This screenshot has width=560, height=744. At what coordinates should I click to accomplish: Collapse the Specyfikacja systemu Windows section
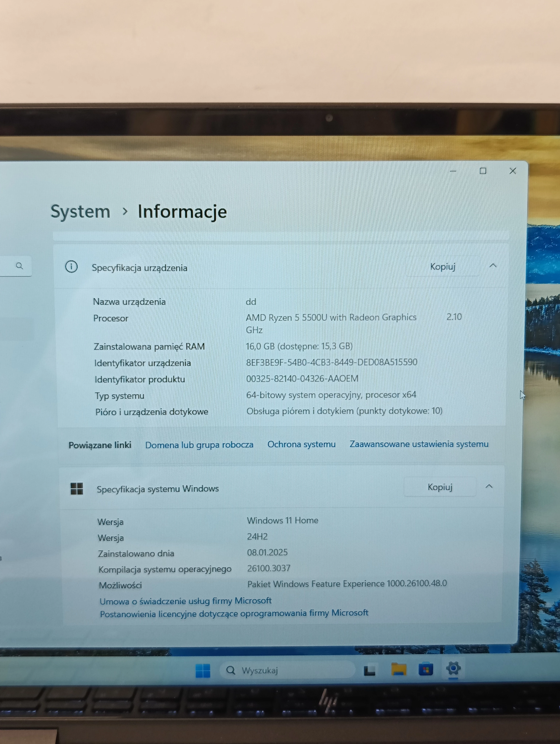(x=489, y=486)
